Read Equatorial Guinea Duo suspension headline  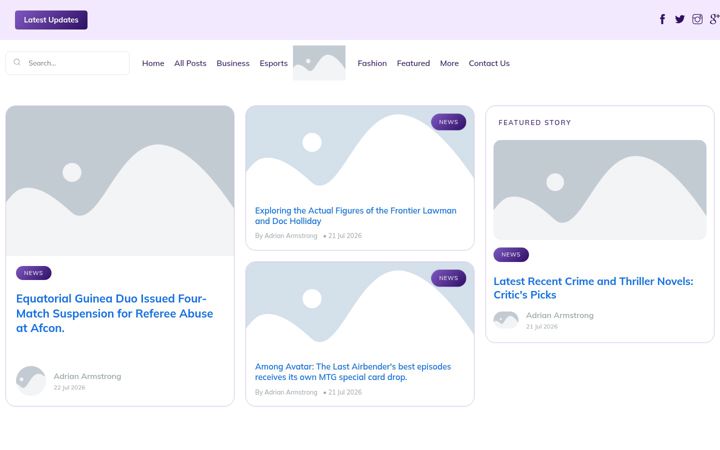[114, 313]
